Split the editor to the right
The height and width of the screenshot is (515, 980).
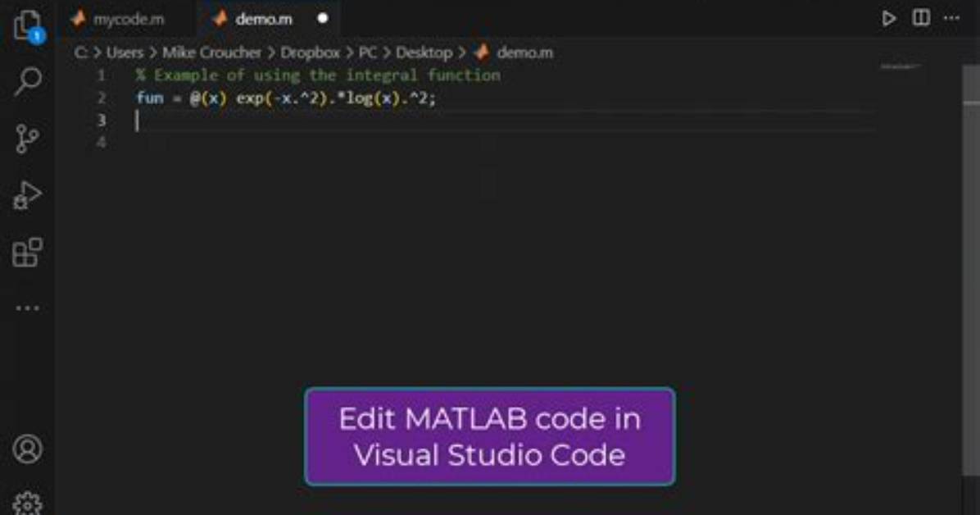pyautogui.click(x=921, y=17)
